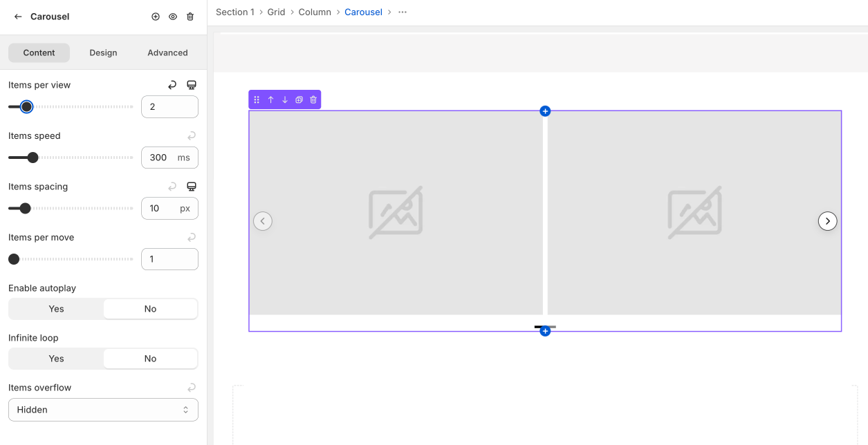Screen dimensions: 868x445
Task: Move carousel up with the up arrow
Action: [270, 100]
